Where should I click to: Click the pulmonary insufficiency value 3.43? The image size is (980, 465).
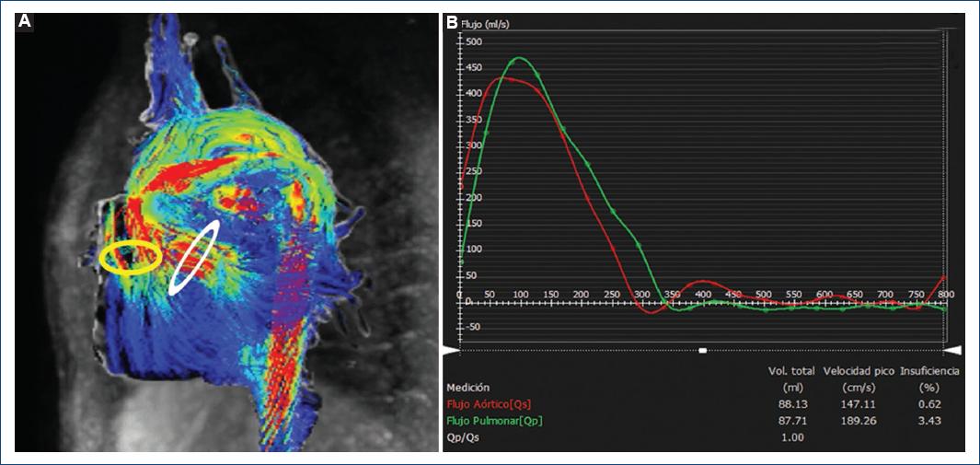click(x=928, y=420)
